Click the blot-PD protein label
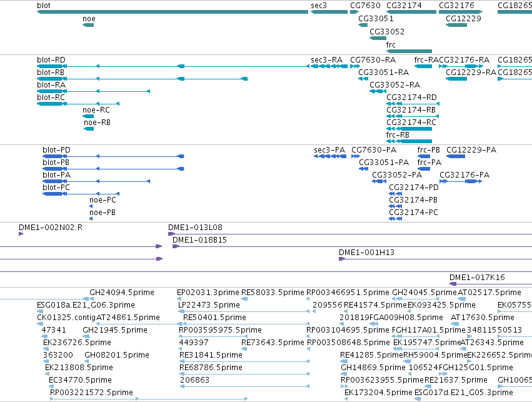Image resolution: width=532 pixels, height=402 pixels. coord(57,150)
